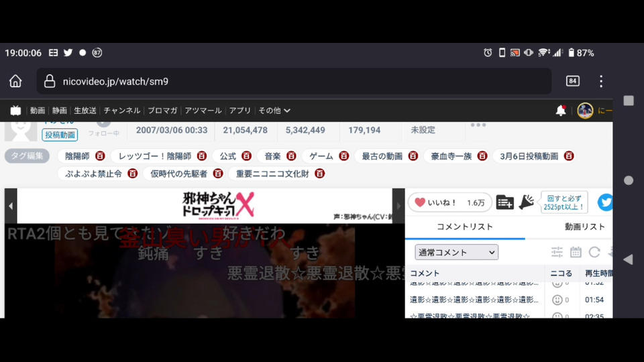The image size is (644, 362).
Task: Click the Nico Ad megaphone icon
Action: pyautogui.click(x=526, y=202)
